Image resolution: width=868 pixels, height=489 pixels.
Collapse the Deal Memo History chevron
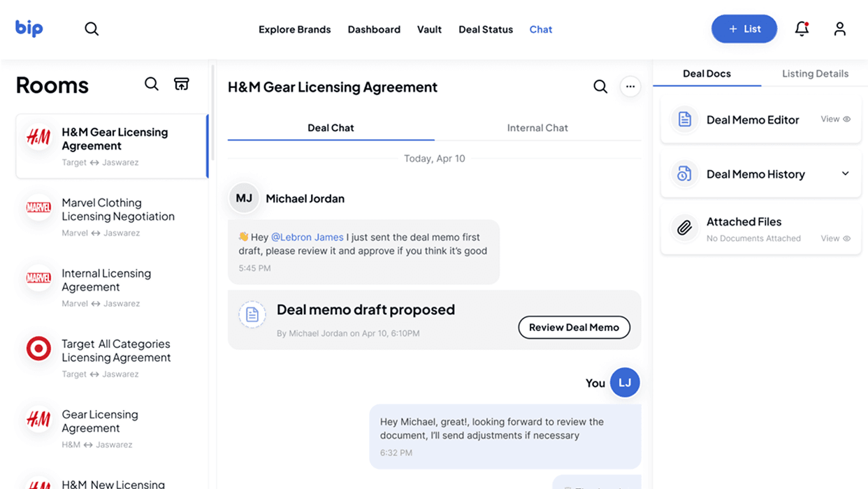(845, 173)
